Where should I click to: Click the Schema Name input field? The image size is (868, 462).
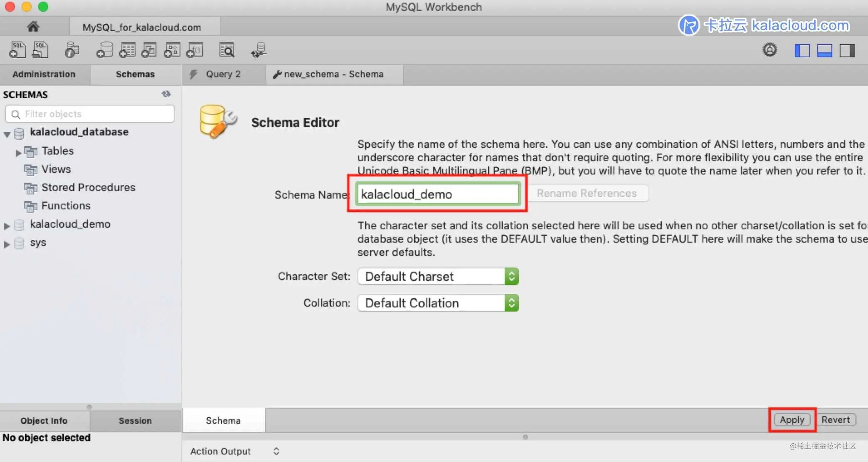tap(438, 194)
